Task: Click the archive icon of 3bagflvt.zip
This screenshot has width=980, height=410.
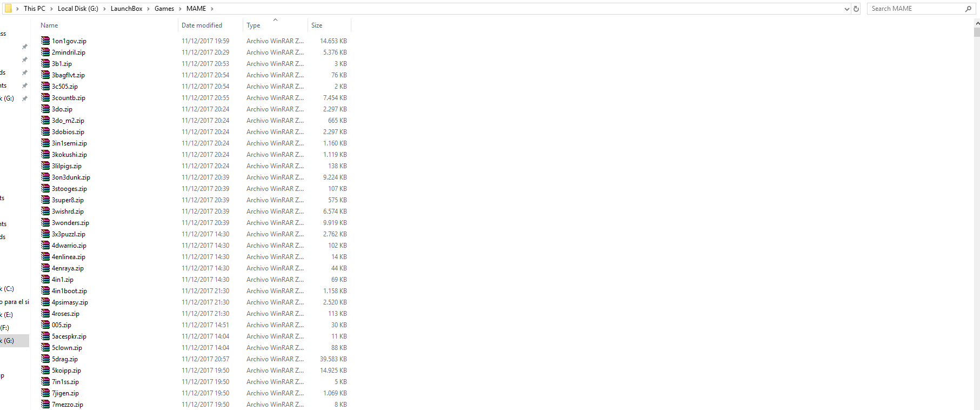Action: [45, 75]
